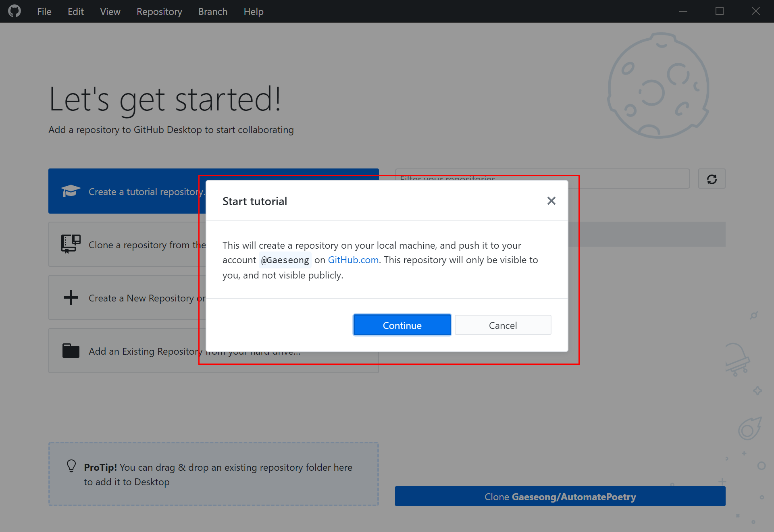This screenshot has height=532, width=774.
Task: Refresh the repository list icon
Action: pyautogui.click(x=712, y=179)
